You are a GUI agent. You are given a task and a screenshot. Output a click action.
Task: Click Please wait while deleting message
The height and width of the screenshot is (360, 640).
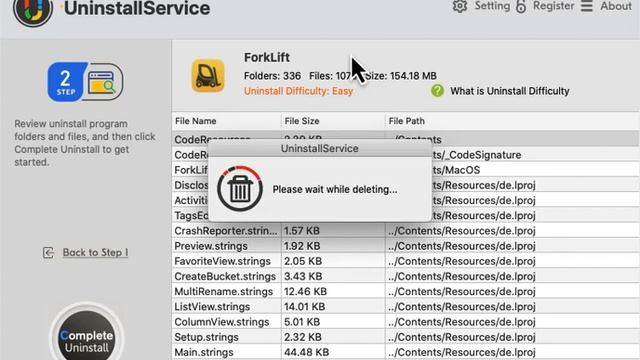335,189
